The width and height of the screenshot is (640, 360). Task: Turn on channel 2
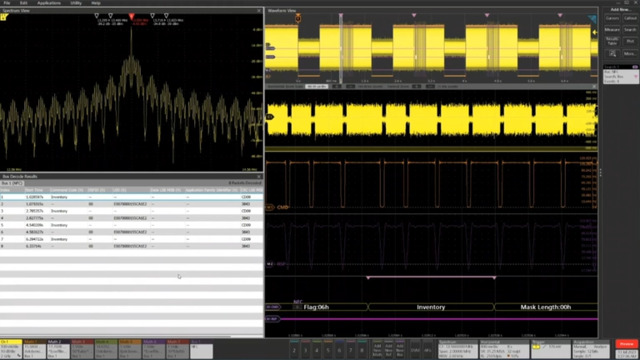pos(294,350)
